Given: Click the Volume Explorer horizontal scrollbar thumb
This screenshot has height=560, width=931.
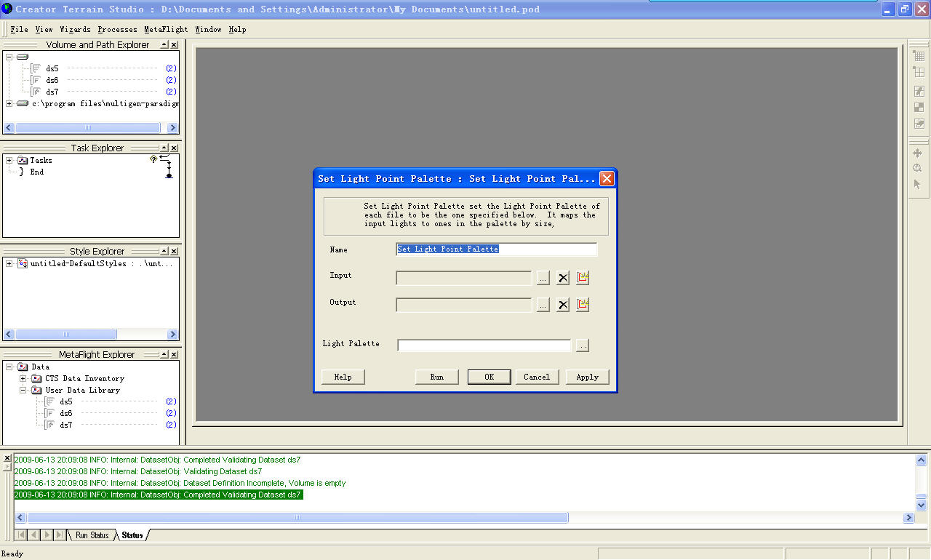Looking at the screenshot, I should [x=87, y=128].
